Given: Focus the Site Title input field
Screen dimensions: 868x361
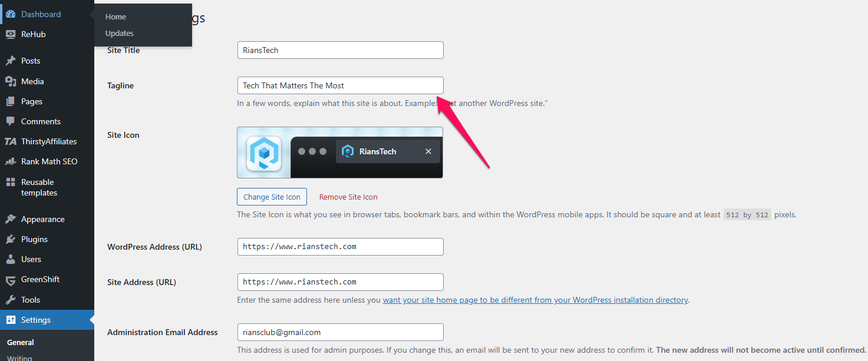Looking at the screenshot, I should (340, 50).
